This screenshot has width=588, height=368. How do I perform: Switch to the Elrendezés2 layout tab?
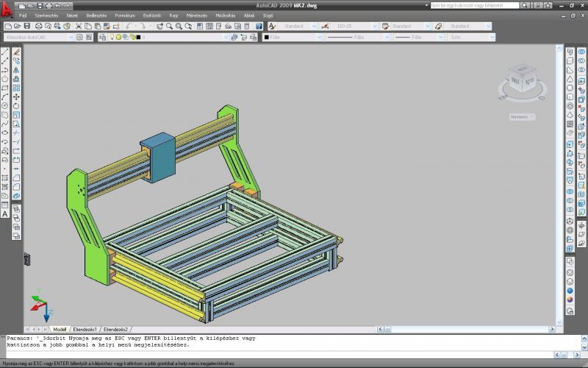[x=115, y=329]
